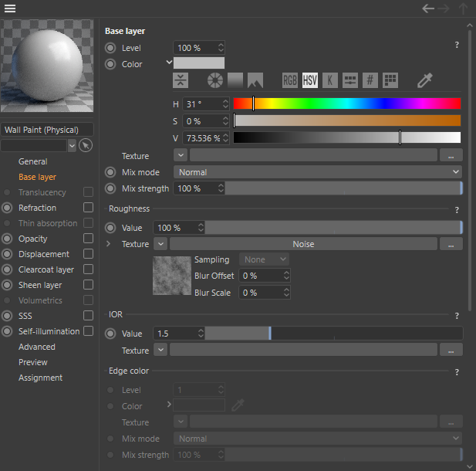This screenshot has width=476, height=471.
Task: Open the Mix mode Normal dropdown
Action: (x=317, y=172)
